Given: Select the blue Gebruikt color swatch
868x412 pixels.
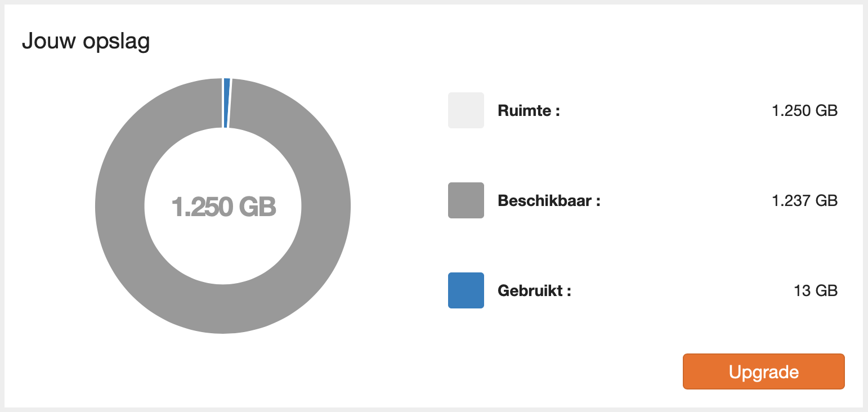Looking at the screenshot, I should 466,290.
